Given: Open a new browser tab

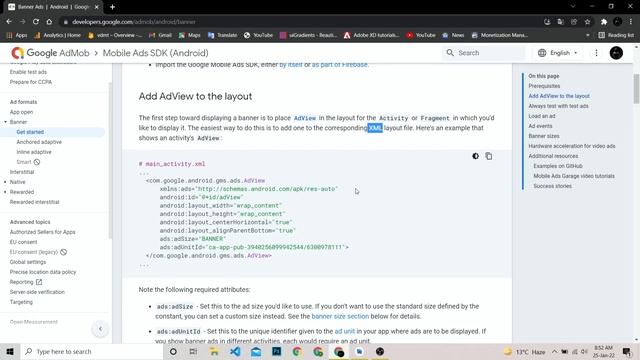Looking at the screenshot, I should 112,7.
